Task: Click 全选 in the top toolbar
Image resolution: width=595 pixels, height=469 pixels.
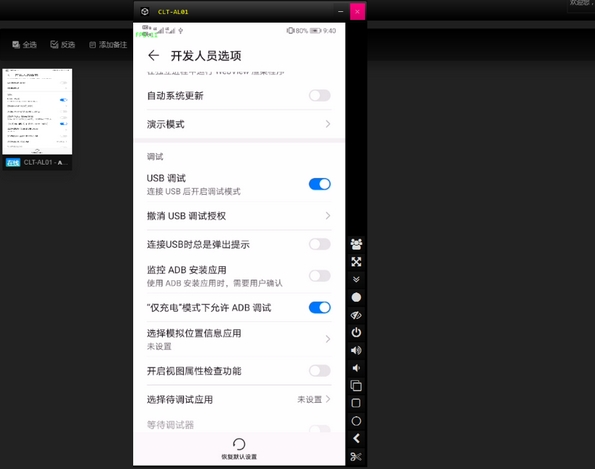Action: [24, 44]
